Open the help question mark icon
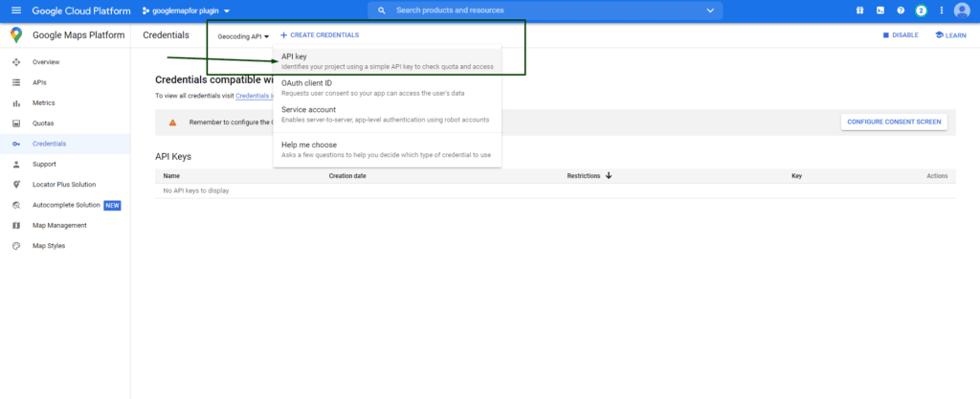The height and width of the screenshot is (399, 980). (x=901, y=11)
